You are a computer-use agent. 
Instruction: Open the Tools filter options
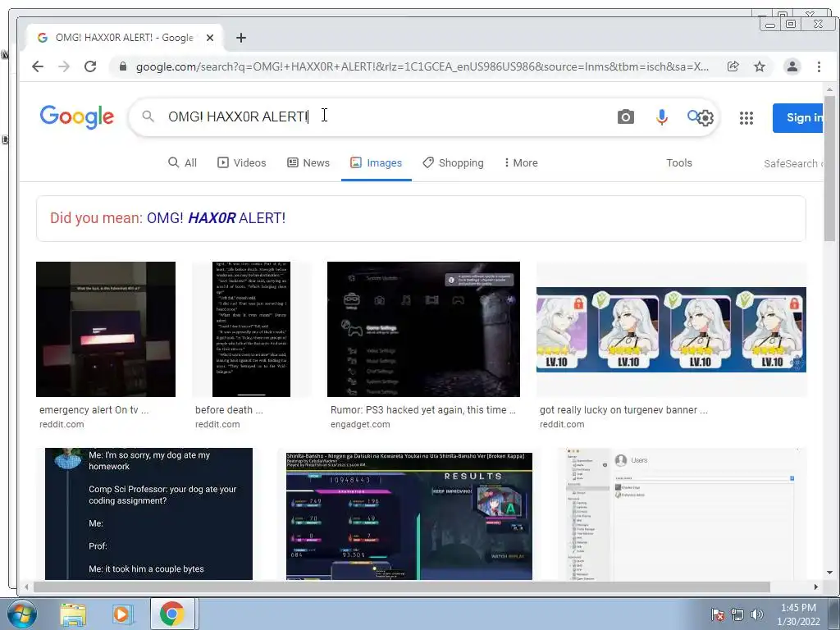678,163
